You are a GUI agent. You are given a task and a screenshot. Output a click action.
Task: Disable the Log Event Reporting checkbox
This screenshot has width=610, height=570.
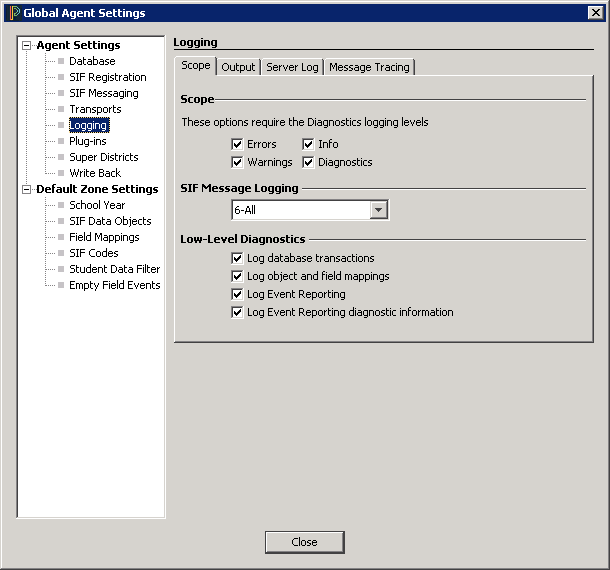[238, 294]
